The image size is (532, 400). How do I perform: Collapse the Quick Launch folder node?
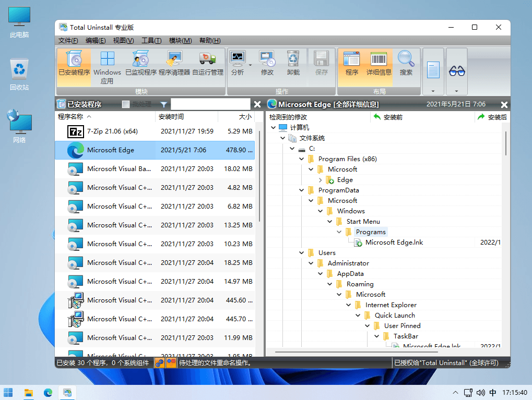358,315
